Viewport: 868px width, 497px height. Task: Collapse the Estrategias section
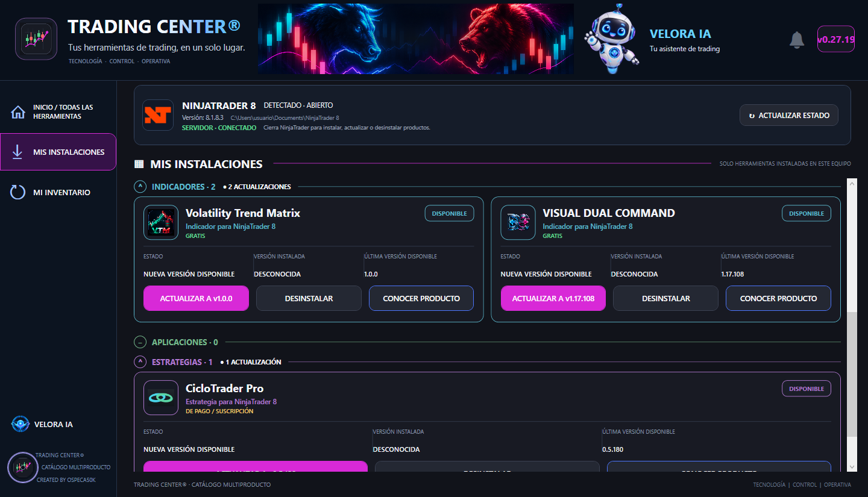[140, 362]
